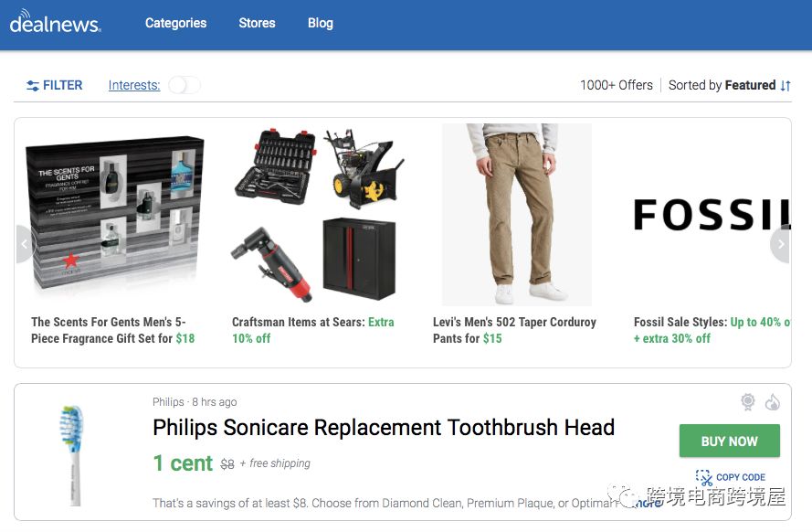Viewport: 812px width, 532px height.
Task: Open Fossil Sale Styles deal link
Action: [712, 330]
